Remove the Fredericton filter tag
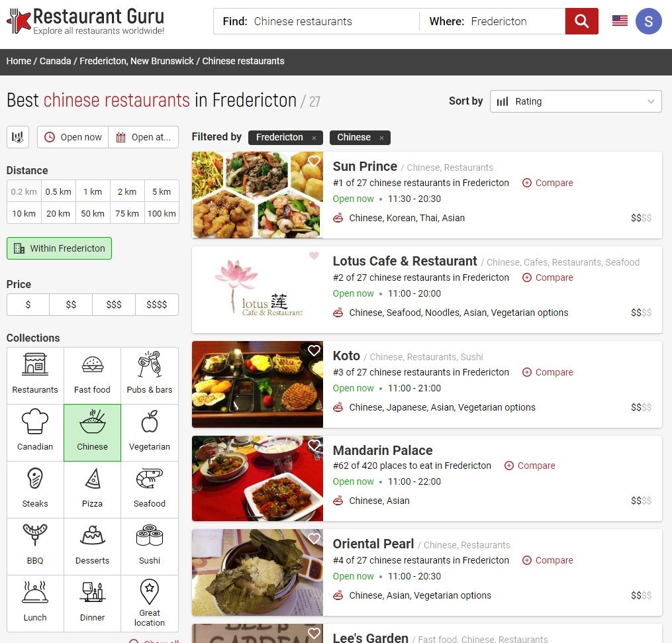 pos(314,138)
